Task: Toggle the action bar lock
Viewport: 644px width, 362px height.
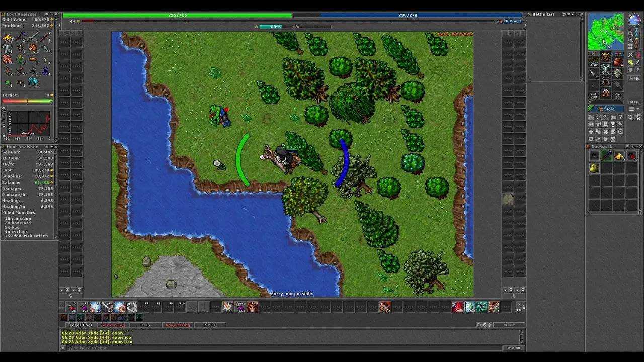Action: (x=524, y=308)
